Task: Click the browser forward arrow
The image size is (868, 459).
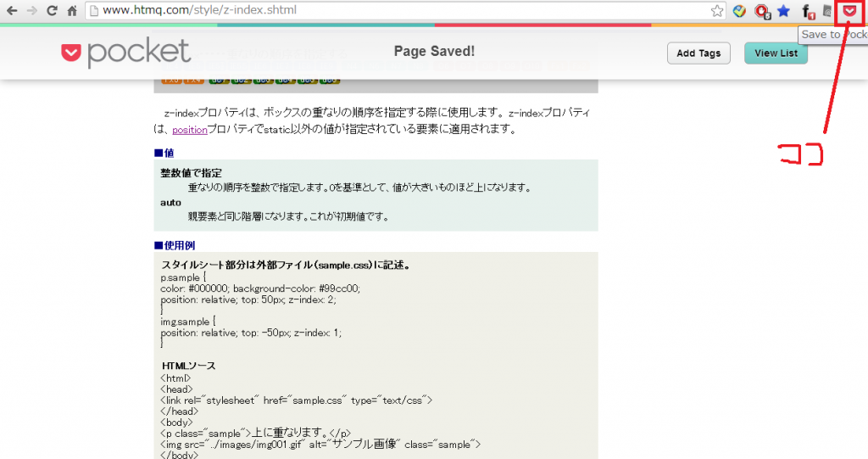Action: (31, 11)
